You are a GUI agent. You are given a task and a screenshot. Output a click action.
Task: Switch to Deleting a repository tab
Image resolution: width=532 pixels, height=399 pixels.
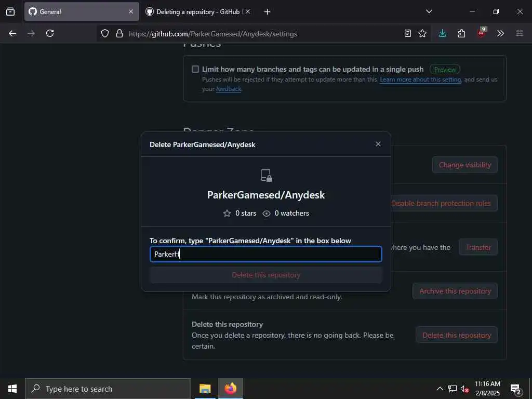[198, 11]
